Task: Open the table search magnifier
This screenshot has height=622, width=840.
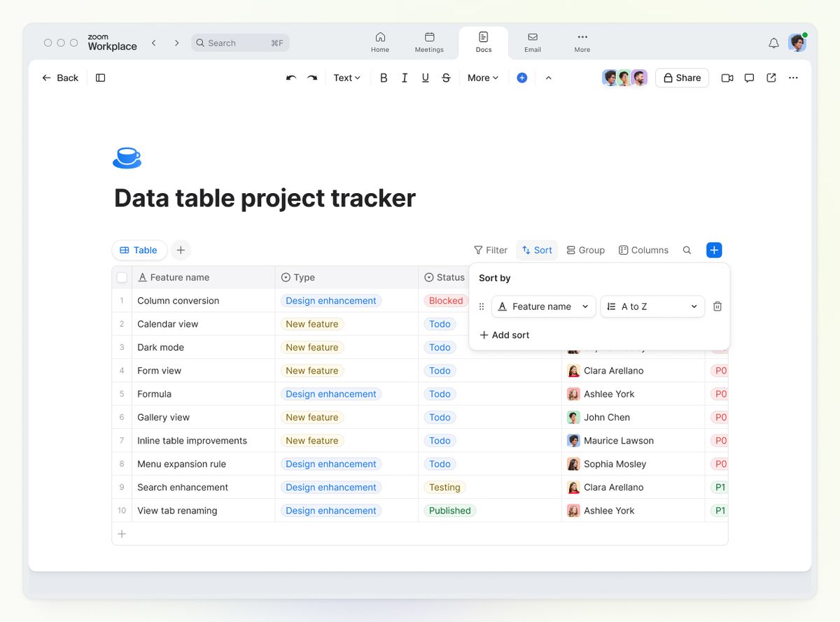Action: click(x=687, y=250)
